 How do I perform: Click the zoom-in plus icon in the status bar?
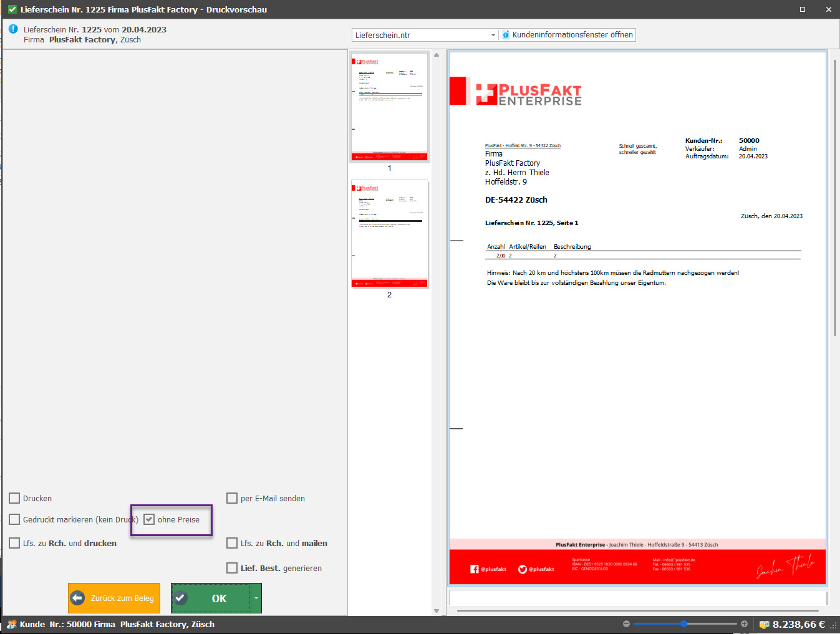point(744,623)
